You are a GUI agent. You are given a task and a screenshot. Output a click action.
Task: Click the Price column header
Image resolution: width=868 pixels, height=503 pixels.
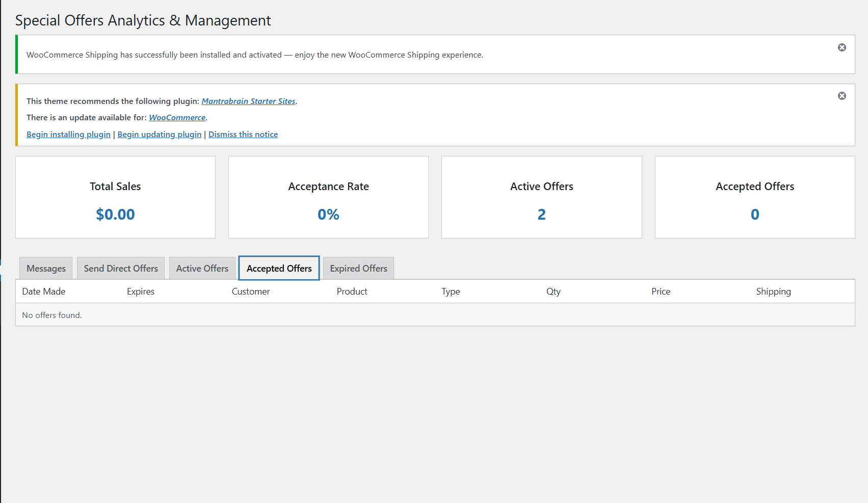tap(661, 292)
